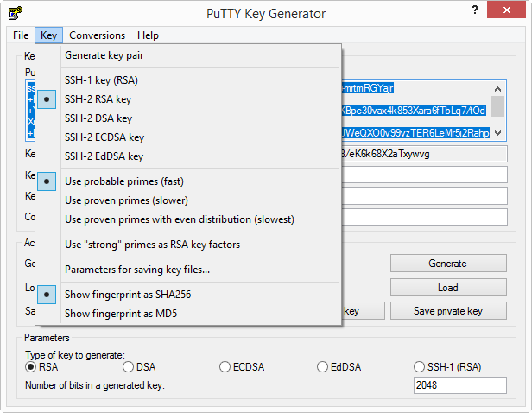The image size is (532, 413).
Task: Select SSH-2 EdDSA key option
Action: coord(188,156)
